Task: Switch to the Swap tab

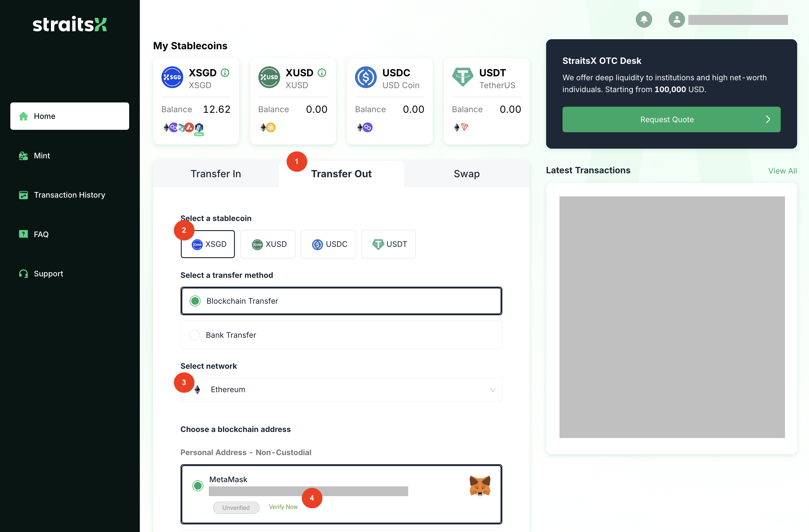Action: 466,174
